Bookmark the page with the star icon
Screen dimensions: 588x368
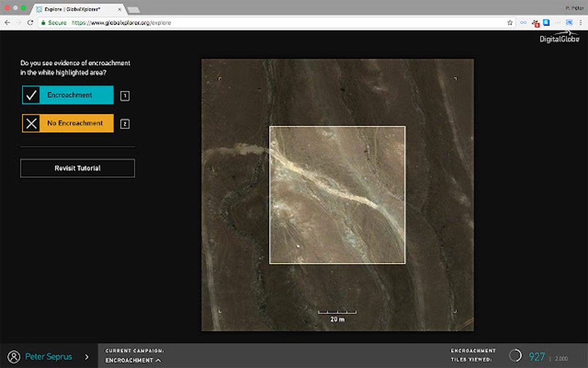tap(510, 22)
